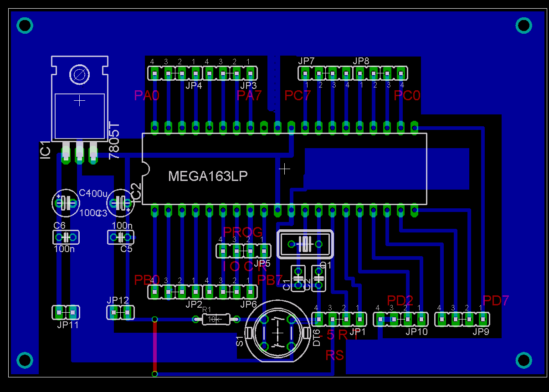Select the 7805T voltage regulator mounting hole
Viewport: 549px width, 392px height.
point(80,75)
